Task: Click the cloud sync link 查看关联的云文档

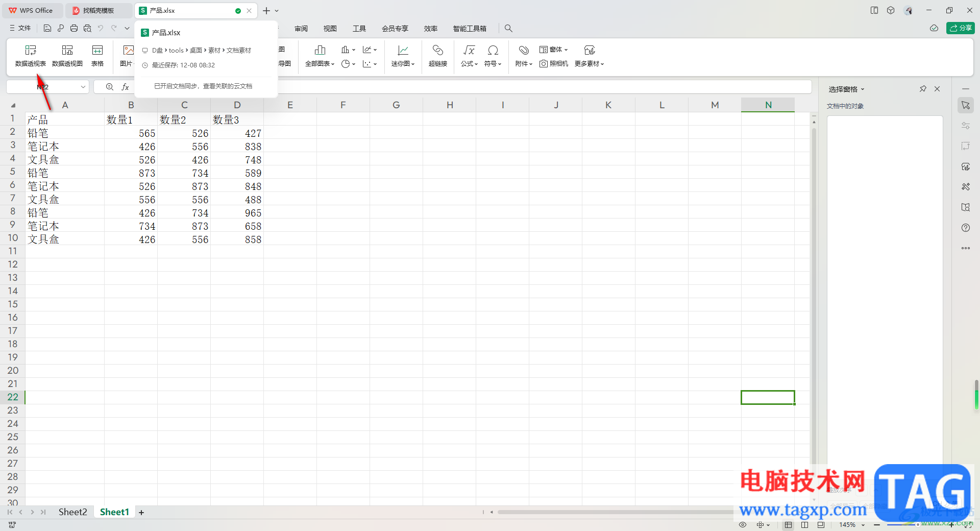Action: tap(228, 86)
